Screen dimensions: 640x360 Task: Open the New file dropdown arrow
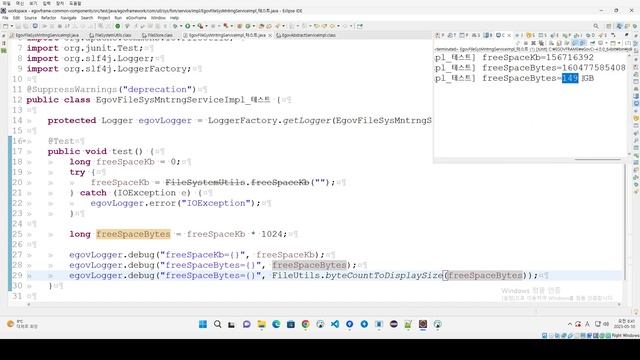click(12, 26)
